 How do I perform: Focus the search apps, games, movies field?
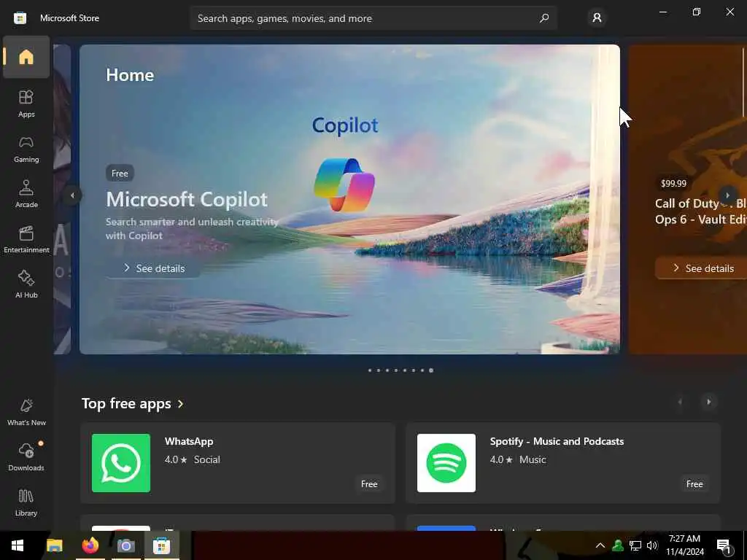click(x=373, y=18)
